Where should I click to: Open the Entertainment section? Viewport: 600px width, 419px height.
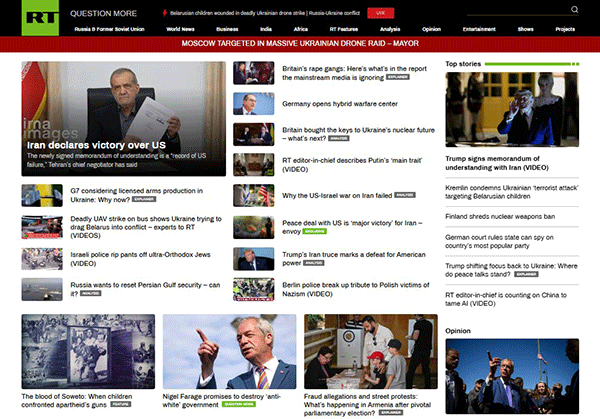(x=479, y=29)
